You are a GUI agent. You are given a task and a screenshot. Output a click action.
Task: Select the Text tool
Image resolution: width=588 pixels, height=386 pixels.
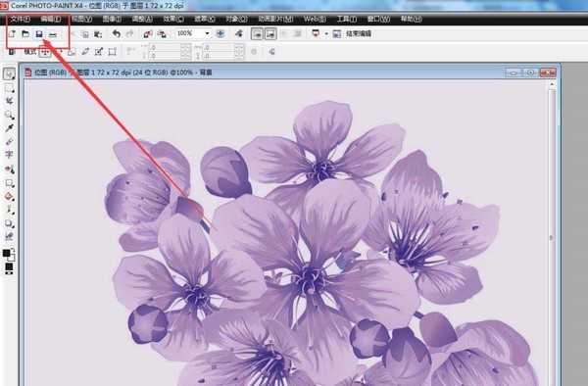tap(10, 155)
